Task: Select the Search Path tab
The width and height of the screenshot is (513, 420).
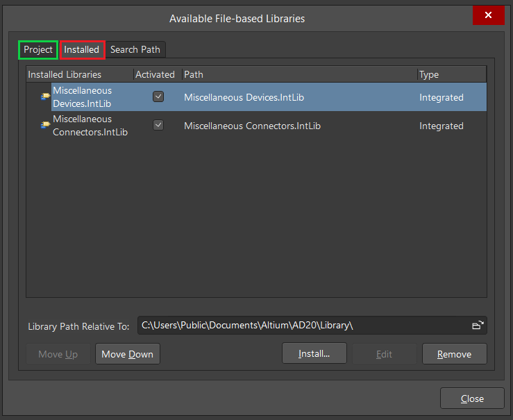Action: pos(135,50)
